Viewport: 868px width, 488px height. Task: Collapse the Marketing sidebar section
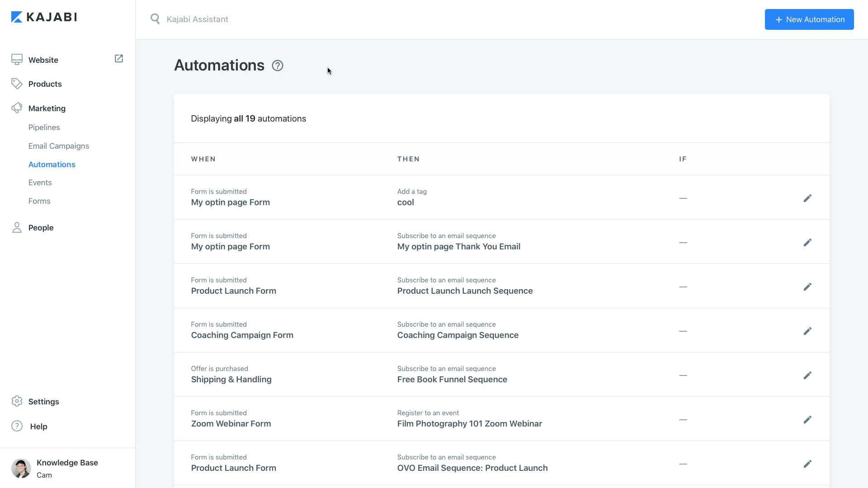coord(47,108)
